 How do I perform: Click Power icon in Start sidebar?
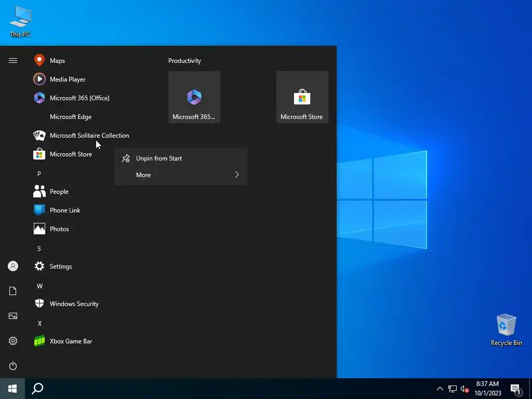[13, 366]
